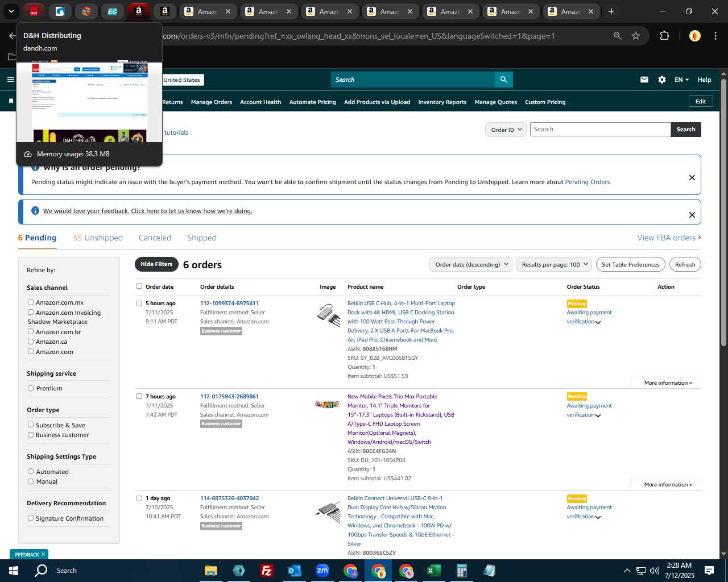Click the volume speaker icon in system tray

coord(655,571)
